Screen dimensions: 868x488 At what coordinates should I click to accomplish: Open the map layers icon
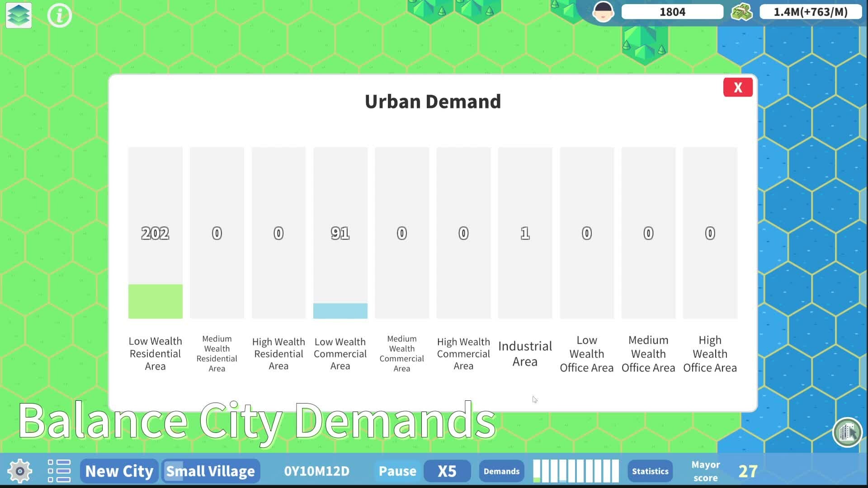[x=19, y=15]
